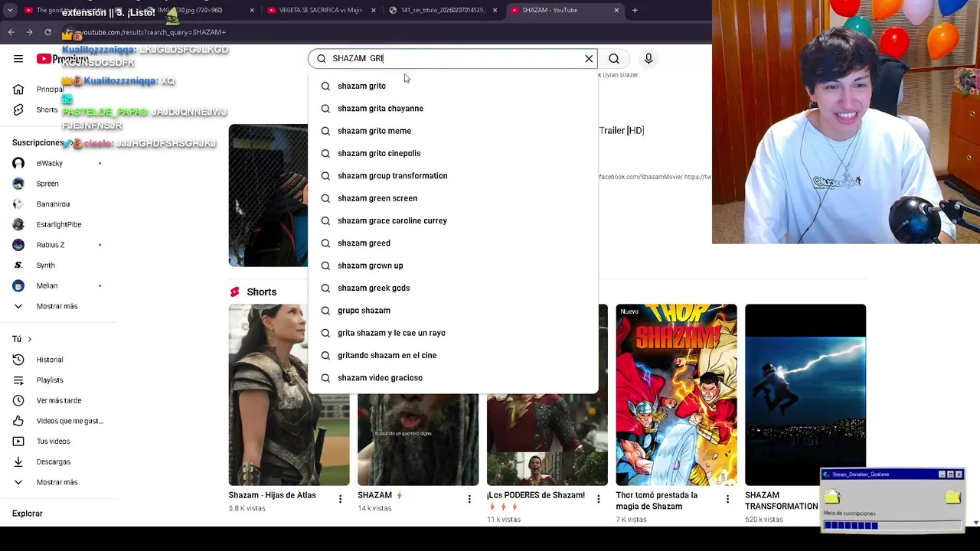Select suggestion 'shazam grito cinepolis'
980x551 pixels.
[x=452, y=153]
